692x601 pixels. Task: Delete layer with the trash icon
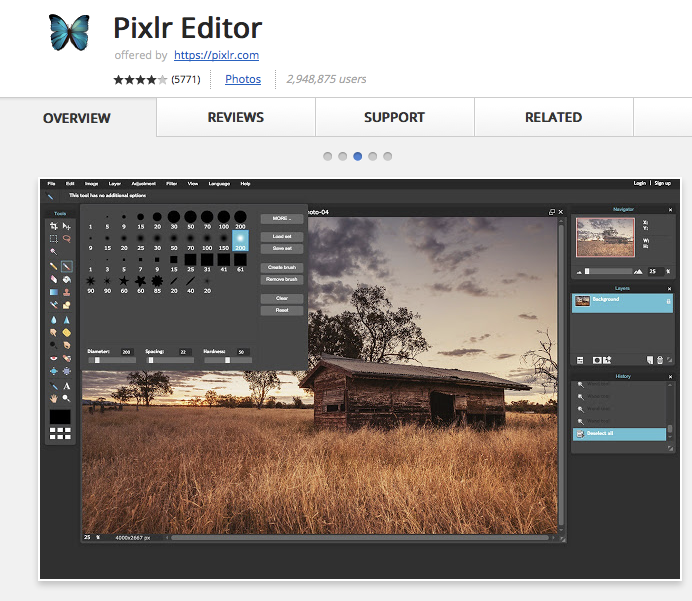[x=660, y=361]
